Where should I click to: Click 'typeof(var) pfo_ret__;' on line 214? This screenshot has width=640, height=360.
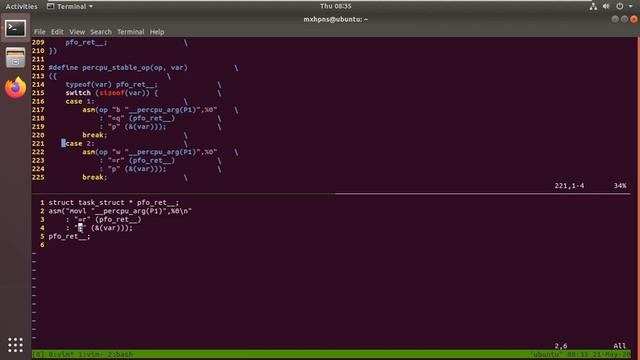click(111, 84)
